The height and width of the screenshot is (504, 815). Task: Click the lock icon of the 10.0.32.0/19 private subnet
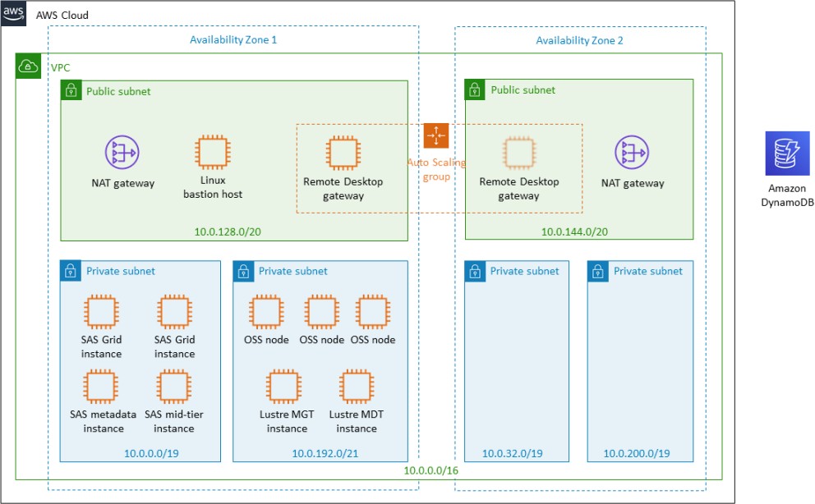coord(475,271)
